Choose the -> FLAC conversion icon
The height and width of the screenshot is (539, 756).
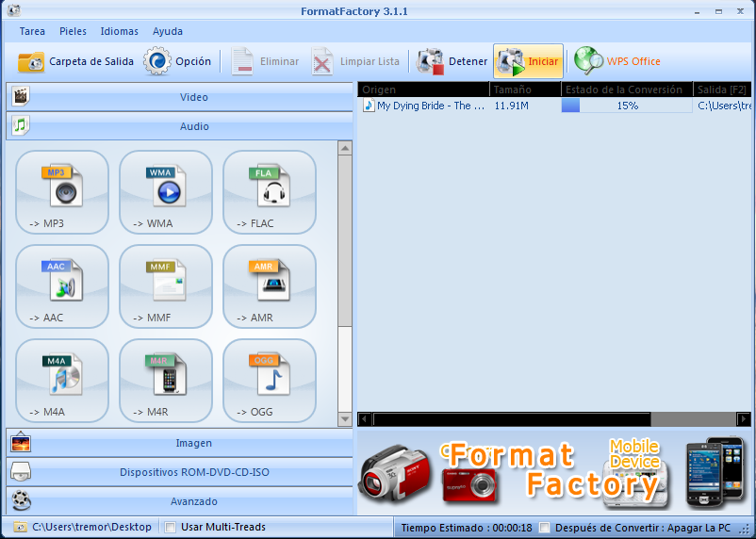(x=270, y=192)
